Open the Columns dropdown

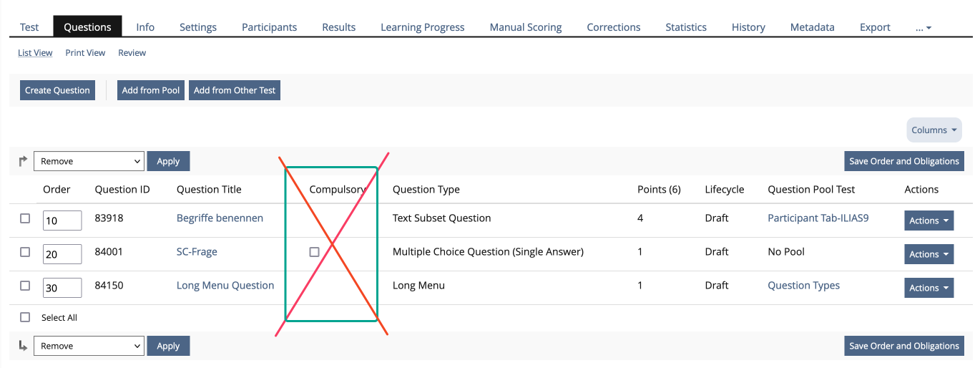(x=934, y=130)
